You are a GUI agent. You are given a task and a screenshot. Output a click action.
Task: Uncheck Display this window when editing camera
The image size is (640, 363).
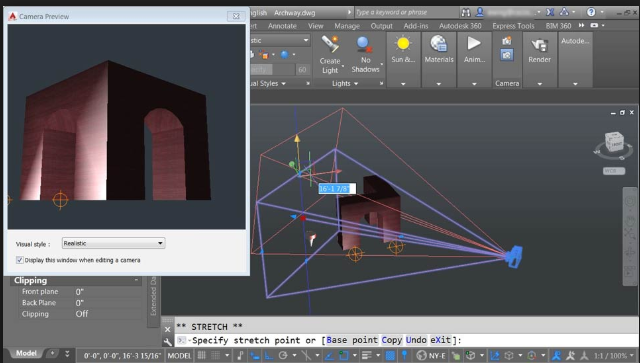[19, 260]
